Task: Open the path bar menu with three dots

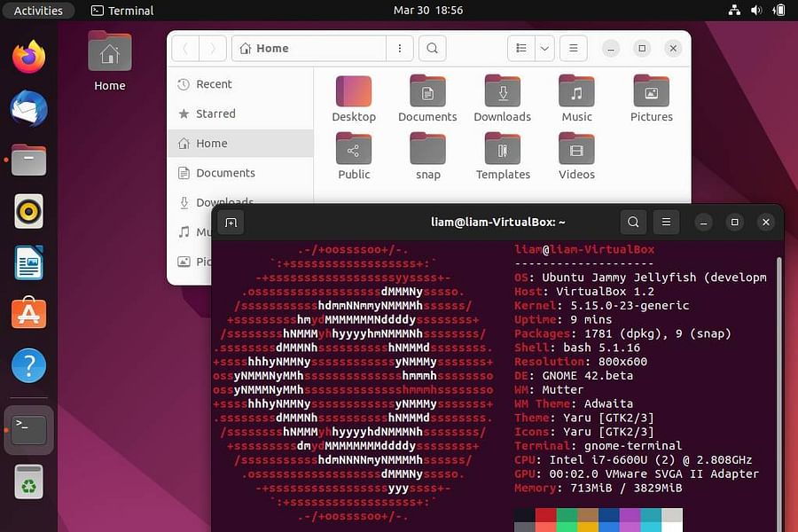Action: point(399,48)
